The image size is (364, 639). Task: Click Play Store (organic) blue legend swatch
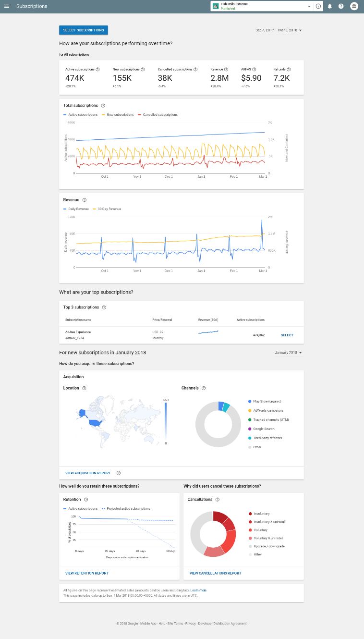click(x=250, y=401)
